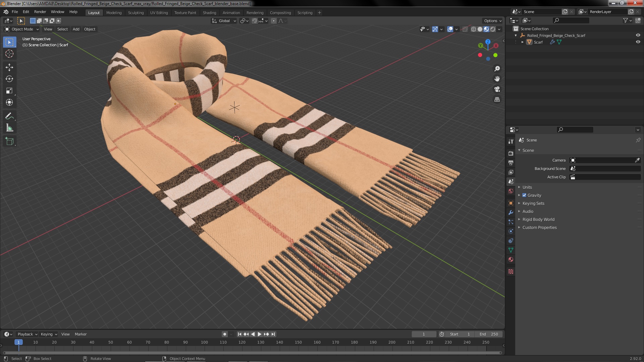Hide the Rolled_Fringed_Beige_Check_Scarf collection
Viewport: 644px width, 362px height.
pos(638,35)
